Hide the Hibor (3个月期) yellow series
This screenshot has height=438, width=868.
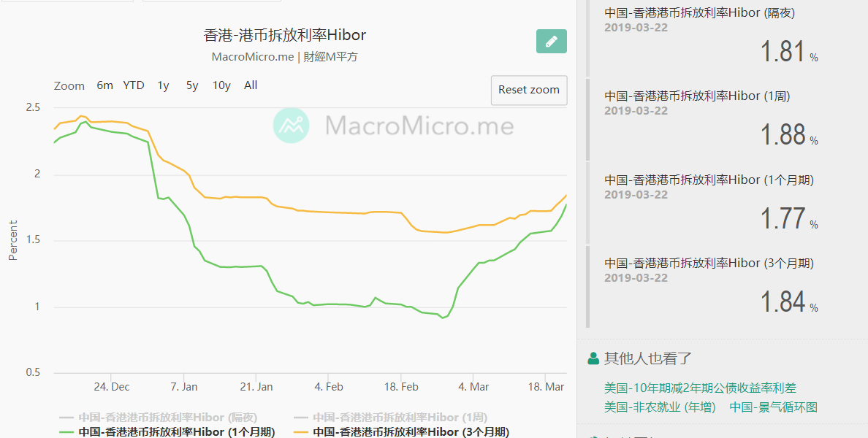(x=401, y=432)
